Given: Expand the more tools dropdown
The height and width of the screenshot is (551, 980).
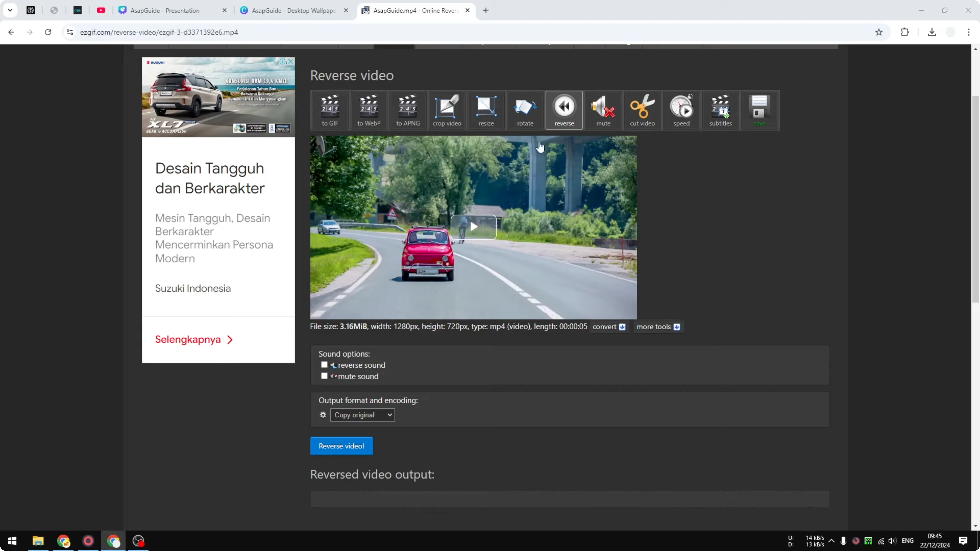Looking at the screenshot, I should point(658,327).
